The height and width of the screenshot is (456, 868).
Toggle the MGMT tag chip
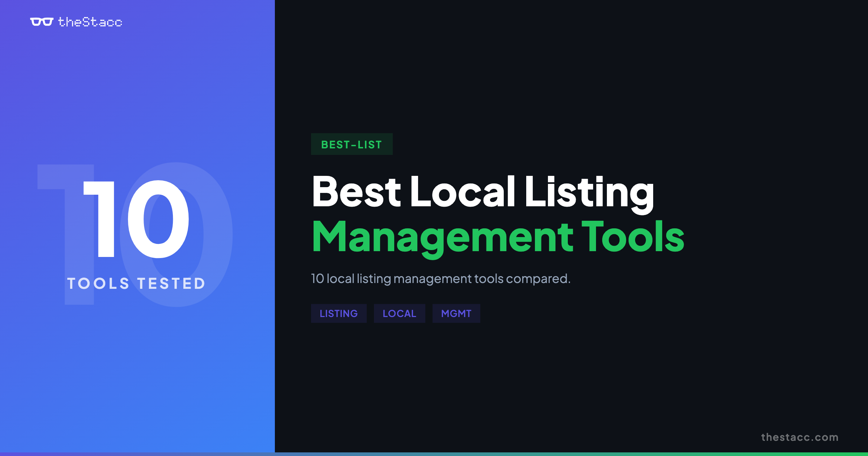pos(456,313)
